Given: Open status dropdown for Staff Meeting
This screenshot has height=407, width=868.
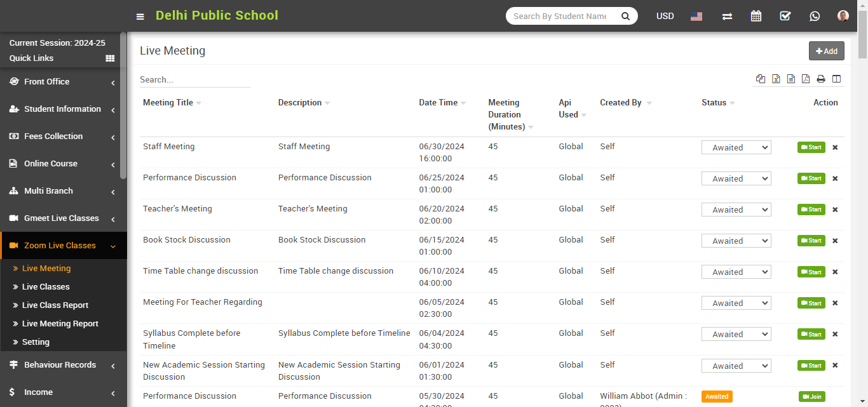Looking at the screenshot, I should point(736,147).
